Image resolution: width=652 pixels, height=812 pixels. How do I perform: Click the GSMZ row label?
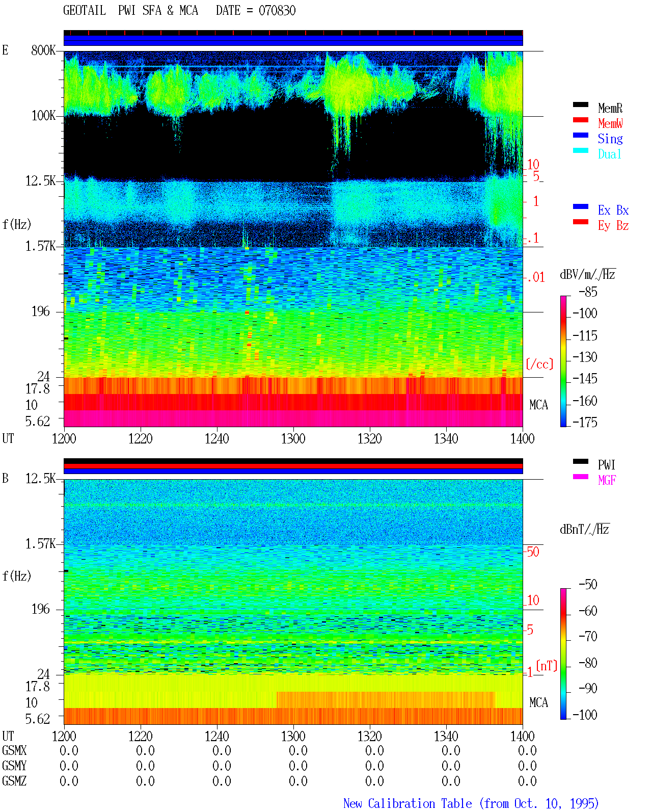click(14, 781)
